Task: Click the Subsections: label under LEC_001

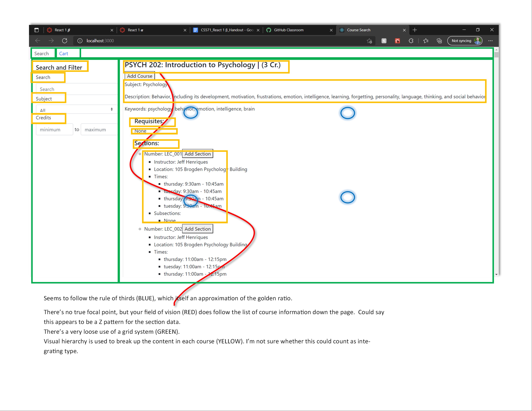Action: pos(167,213)
